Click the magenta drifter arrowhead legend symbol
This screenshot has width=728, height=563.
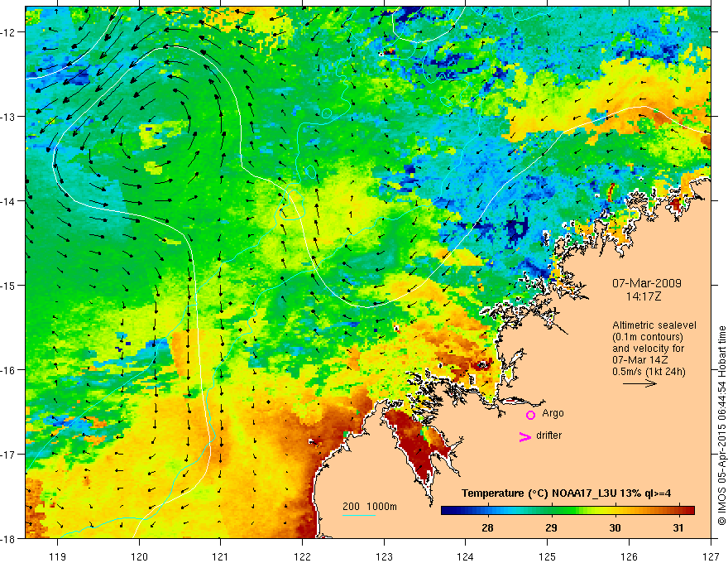[x=524, y=436]
